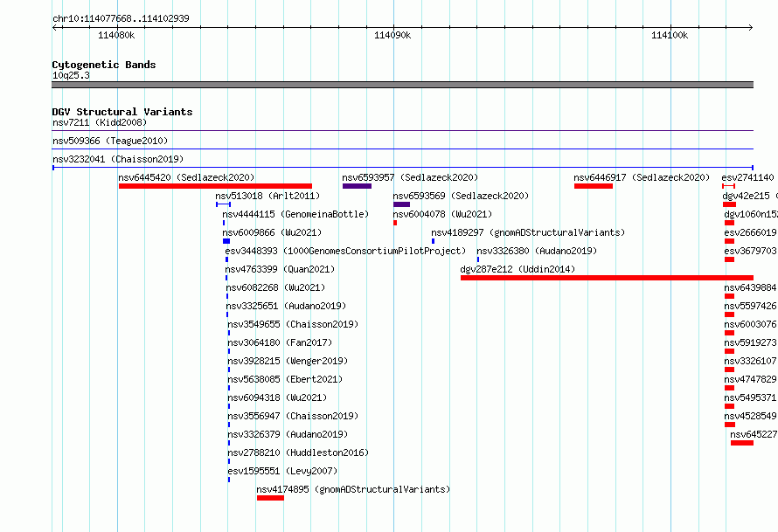
Task: Click the nsv5495371 variant label
Action: pyautogui.click(x=751, y=397)
